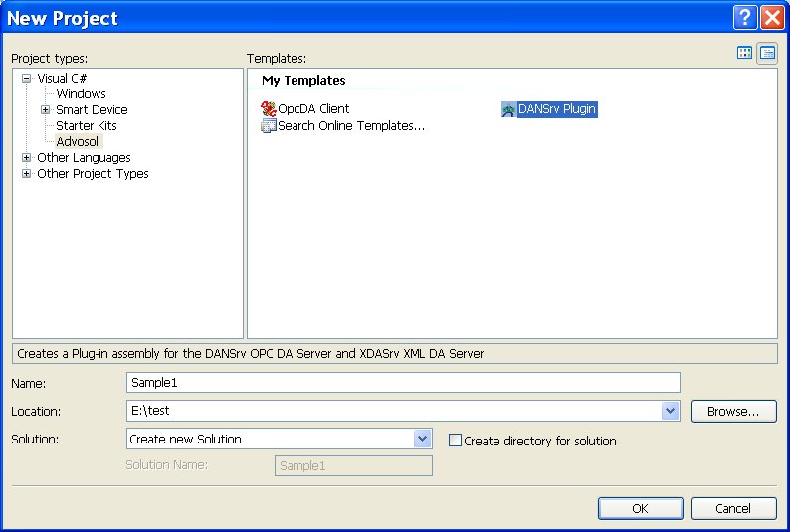Image resolution: width=790 pixels, height=532 pixels.
Task: Click the Cancel button
Action: click(x=733, y=508)
